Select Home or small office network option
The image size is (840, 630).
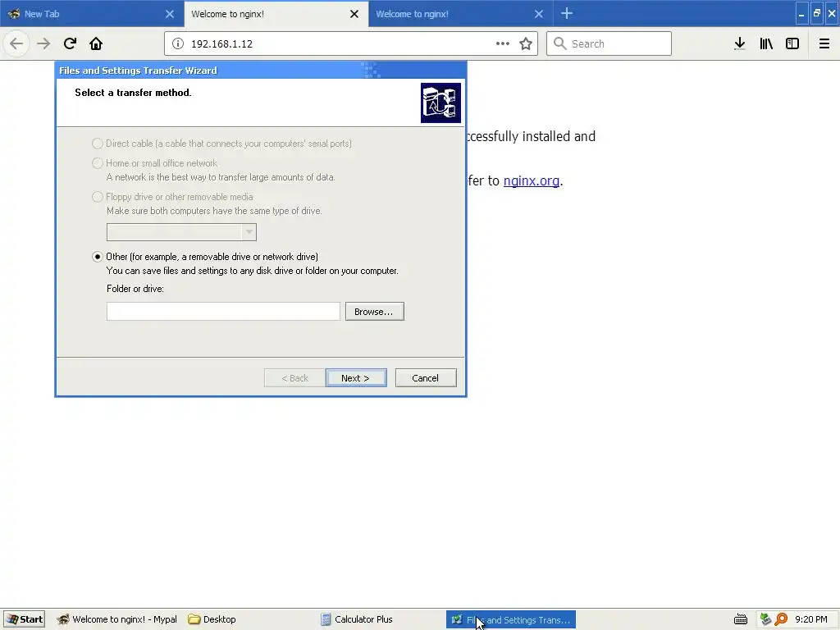click(x=97, y=163)
